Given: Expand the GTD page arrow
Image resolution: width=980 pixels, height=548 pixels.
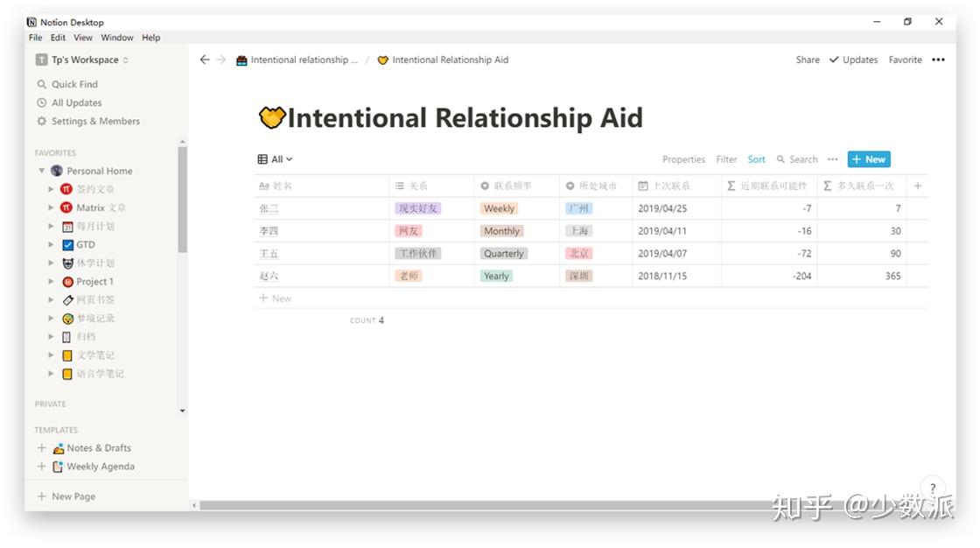Looking at the screenshot, I should click(x=52, y=244).
